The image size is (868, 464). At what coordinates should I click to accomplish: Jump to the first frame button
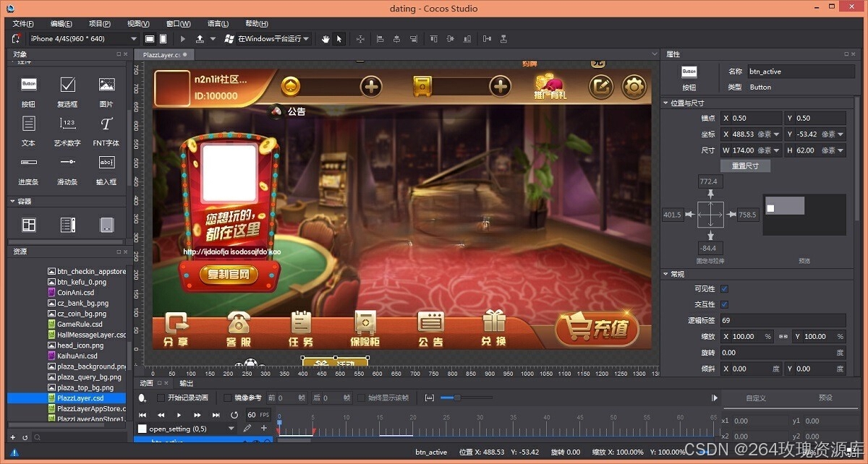click(142, 415)
